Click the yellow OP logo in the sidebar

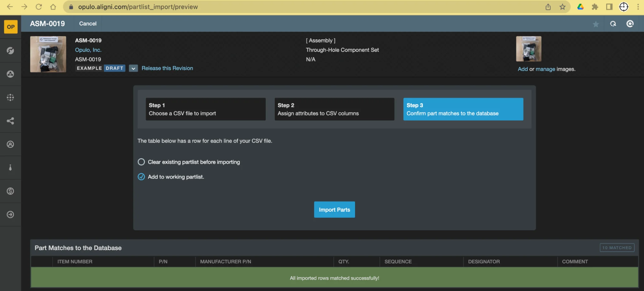pos(11,27)
